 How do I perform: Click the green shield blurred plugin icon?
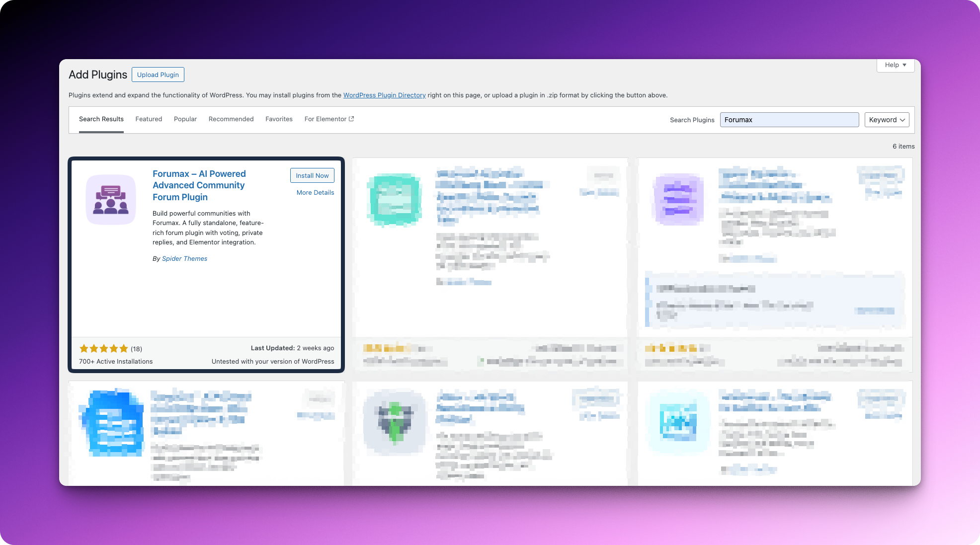click(x=395, y=422)
